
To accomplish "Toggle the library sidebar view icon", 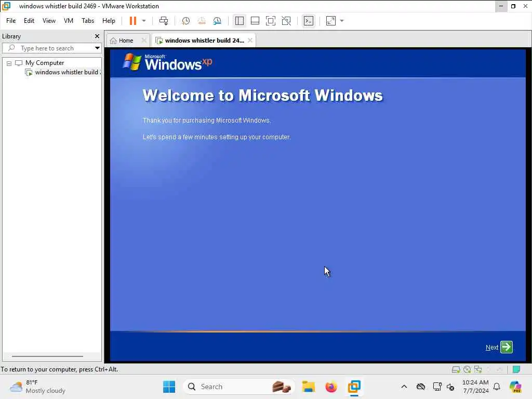I will (x=239, y=21).
